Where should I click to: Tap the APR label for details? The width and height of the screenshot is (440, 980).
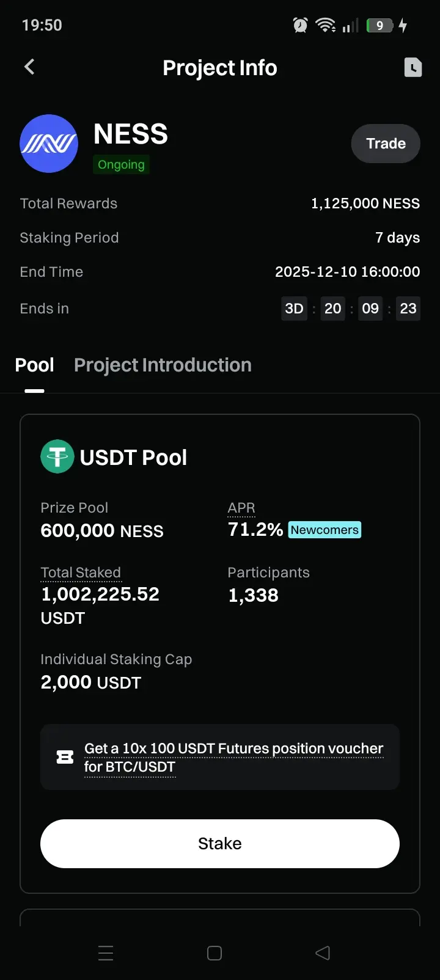click(241, 508)
